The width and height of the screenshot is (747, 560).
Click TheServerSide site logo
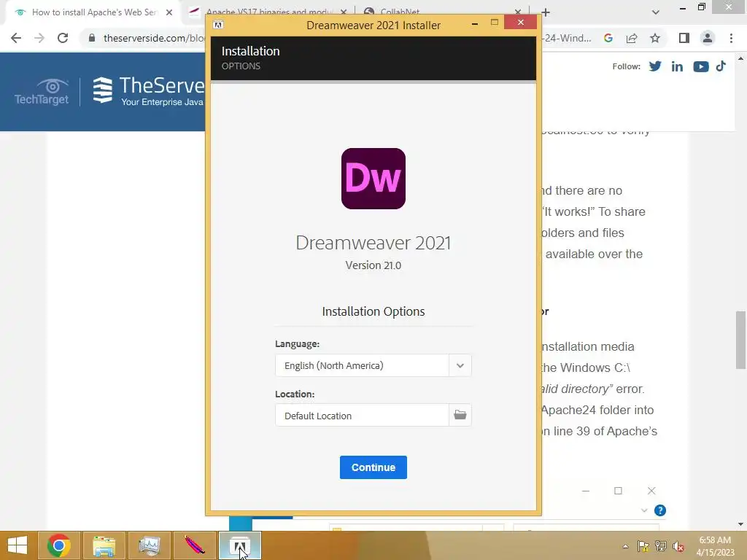(x=149, y=90)
